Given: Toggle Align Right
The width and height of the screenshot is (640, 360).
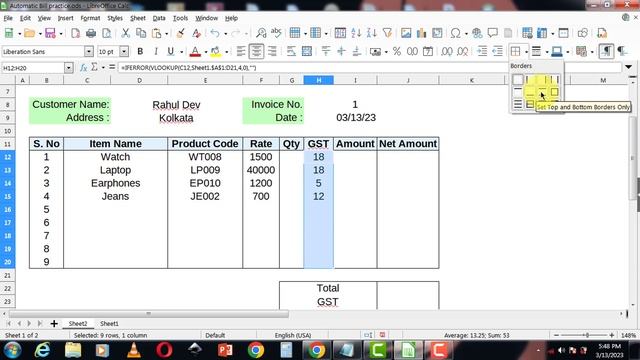Looking at the screenshot, I should pos(272,51).
